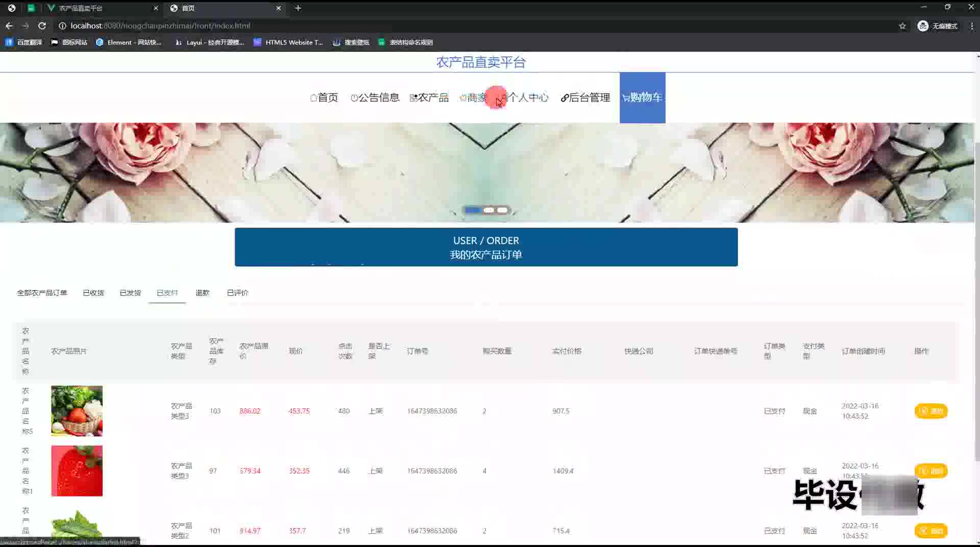This screenshot has height=547, width=980.
Task: Click the vegetable basket product thumbnail
Action: pyautogui.click(x=77, y=411)
